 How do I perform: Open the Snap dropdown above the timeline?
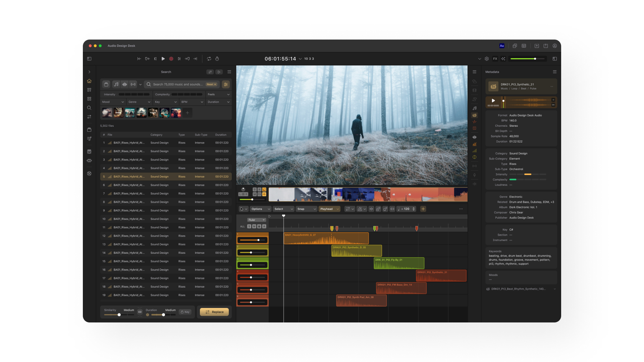tap(306, 209)
